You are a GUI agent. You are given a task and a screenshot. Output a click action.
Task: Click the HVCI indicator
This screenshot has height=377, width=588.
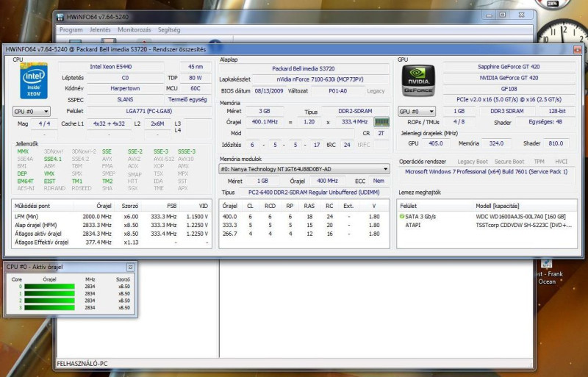(561, 162)
